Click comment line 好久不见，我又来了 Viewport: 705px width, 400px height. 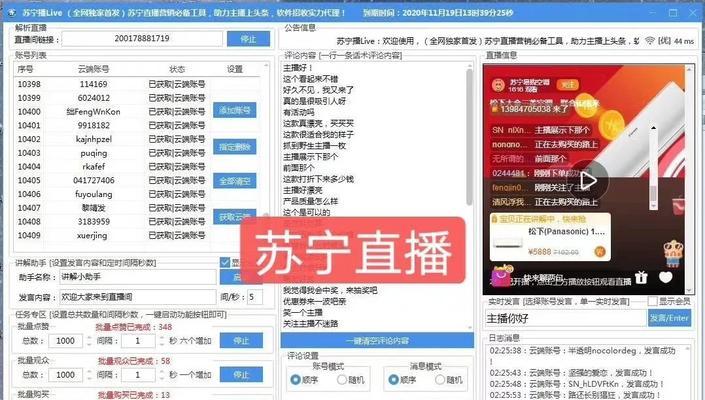(318, 90)
